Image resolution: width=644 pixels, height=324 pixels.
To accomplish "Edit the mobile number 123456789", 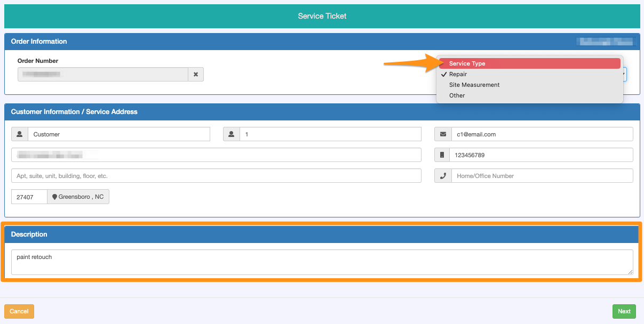I will [x=542, y=155].
